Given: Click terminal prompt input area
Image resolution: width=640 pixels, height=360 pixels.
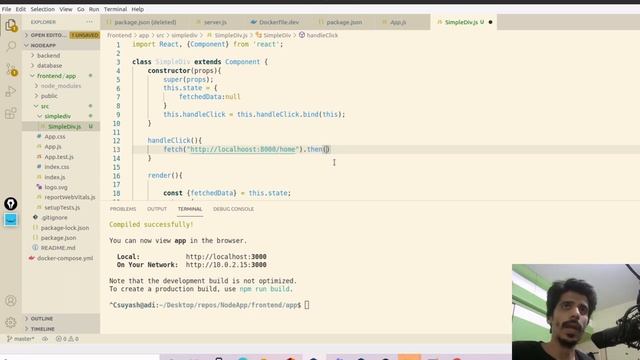Looking at the screenshot, I should coord(307,305).
